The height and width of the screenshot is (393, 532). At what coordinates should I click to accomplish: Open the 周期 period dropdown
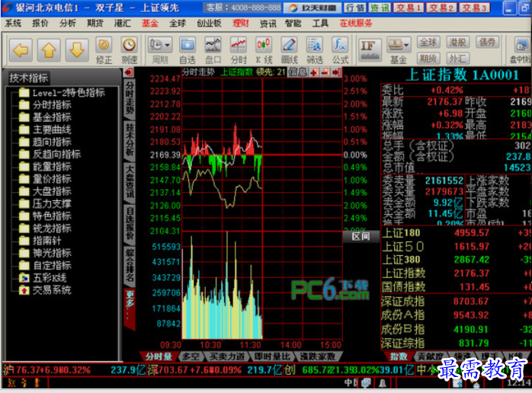pos(160,50)
